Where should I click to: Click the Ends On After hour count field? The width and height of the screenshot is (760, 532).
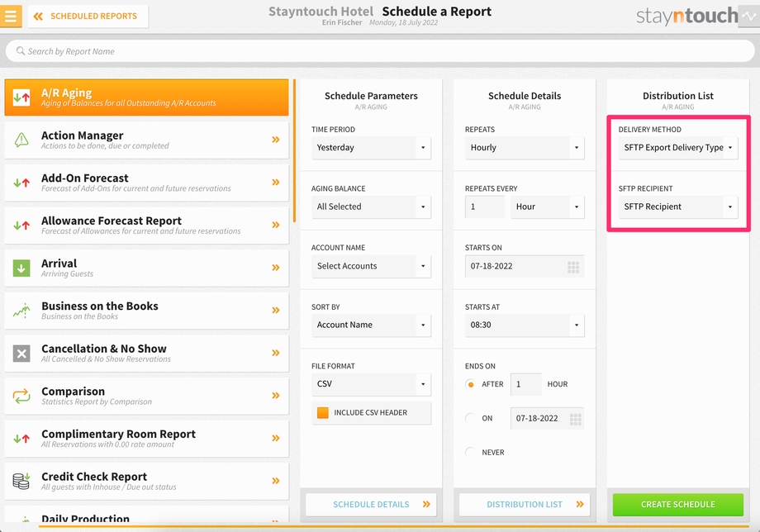526,384
